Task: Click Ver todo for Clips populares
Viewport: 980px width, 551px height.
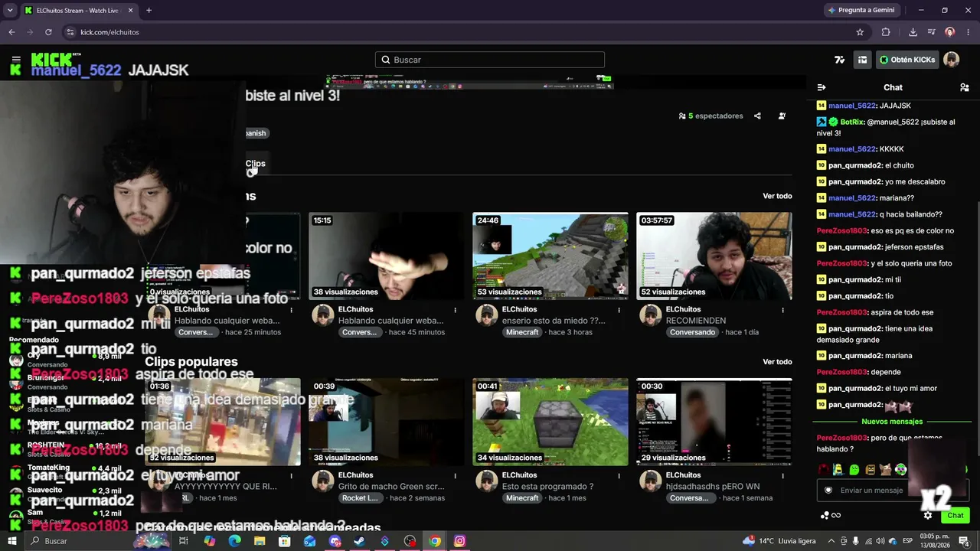Action: pos(777,362)
